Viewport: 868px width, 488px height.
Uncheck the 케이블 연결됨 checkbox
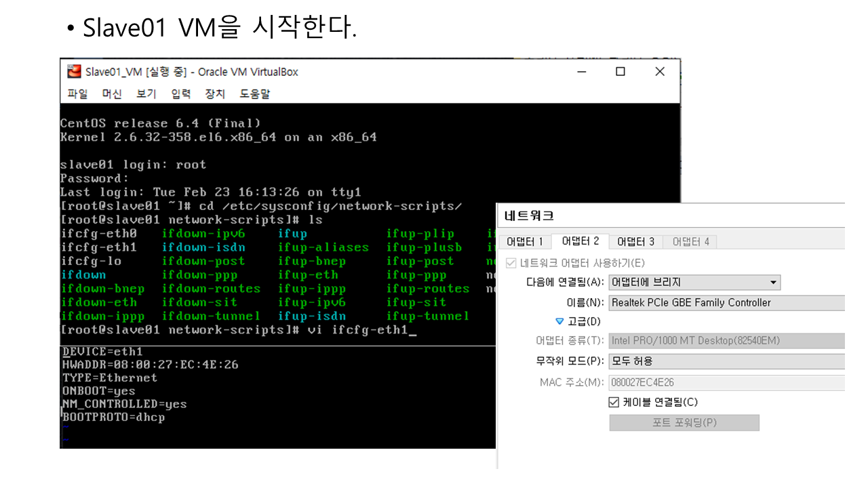click(x=614, y=403)
